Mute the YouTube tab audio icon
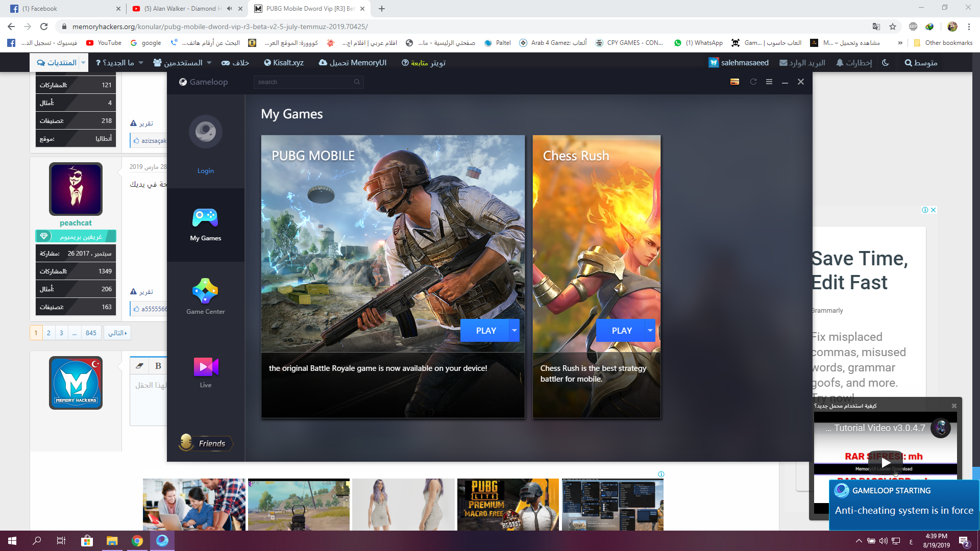The width and height of the screenshot is (980, 551). 230,9
